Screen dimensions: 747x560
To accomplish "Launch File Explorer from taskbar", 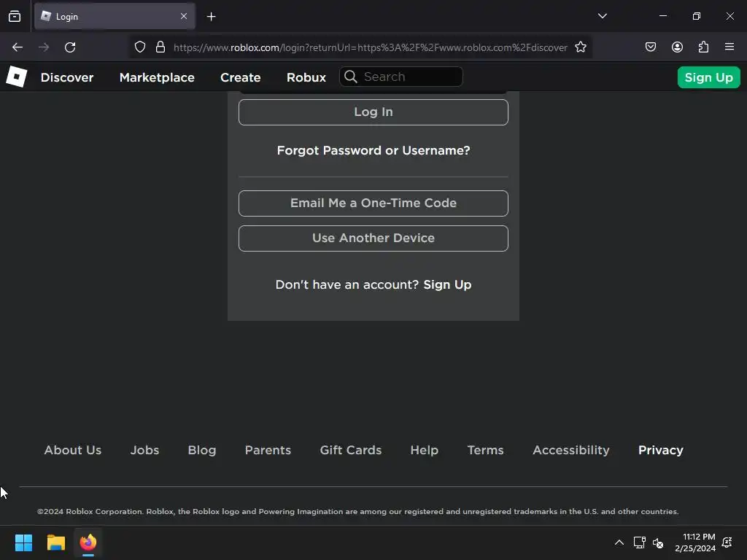I will pos(55,542).
